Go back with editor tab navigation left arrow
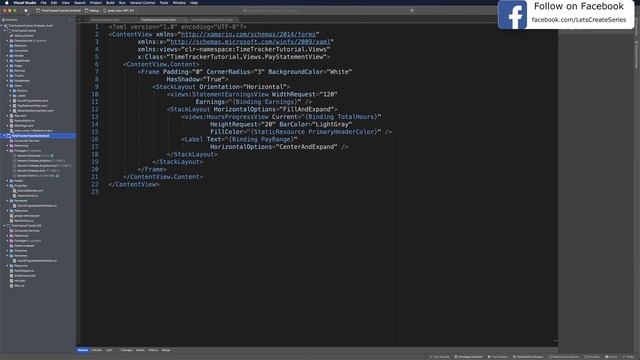This screenshot has height=360, width=640. (80, 20)
